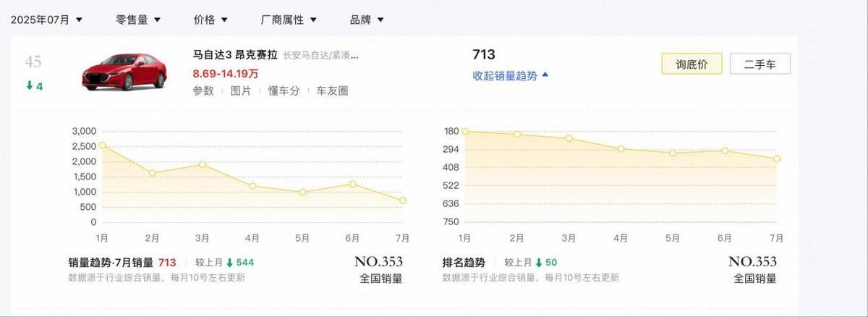
Task: Open the 价格 filter dropdown
Action: coord(210,20)
